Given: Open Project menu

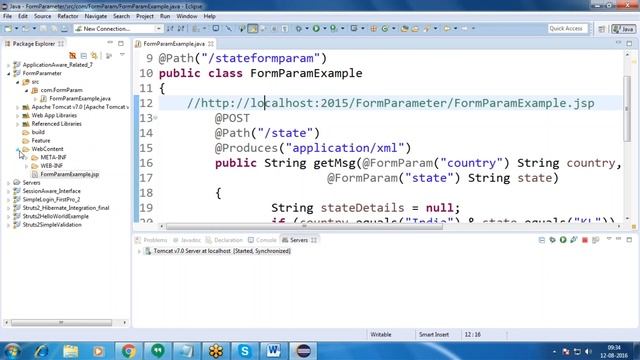Looking at the screenshot, I should pyautogui.click(x=144, y=16).
